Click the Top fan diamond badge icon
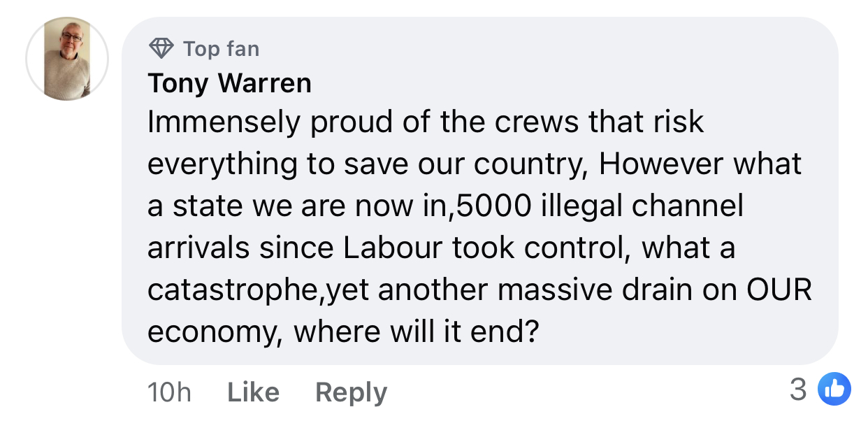This screenshot has width=868, height=435. tap(161, 48)
